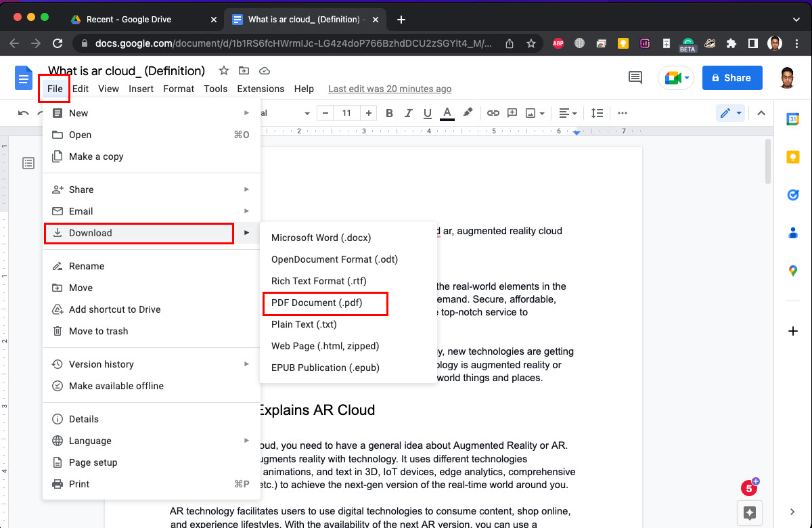The image size is (812, 528).
Task: Open Google Maps side panel
Action: (x=792, y=271)
